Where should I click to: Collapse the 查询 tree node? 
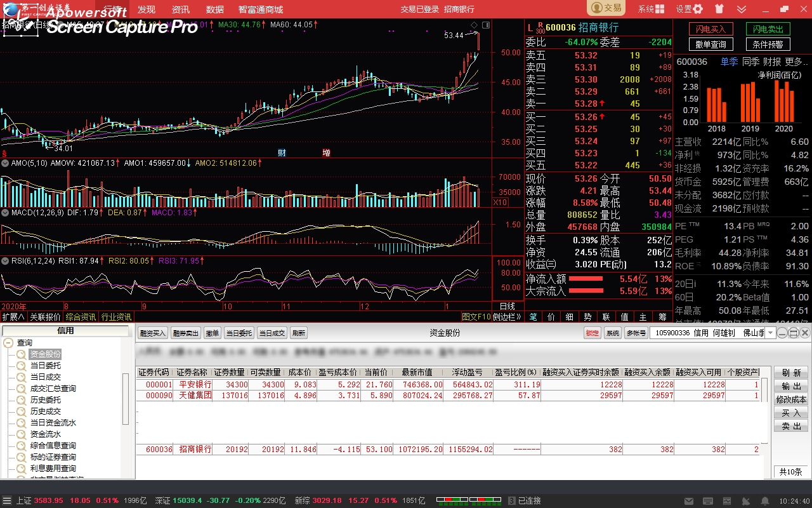9,343
